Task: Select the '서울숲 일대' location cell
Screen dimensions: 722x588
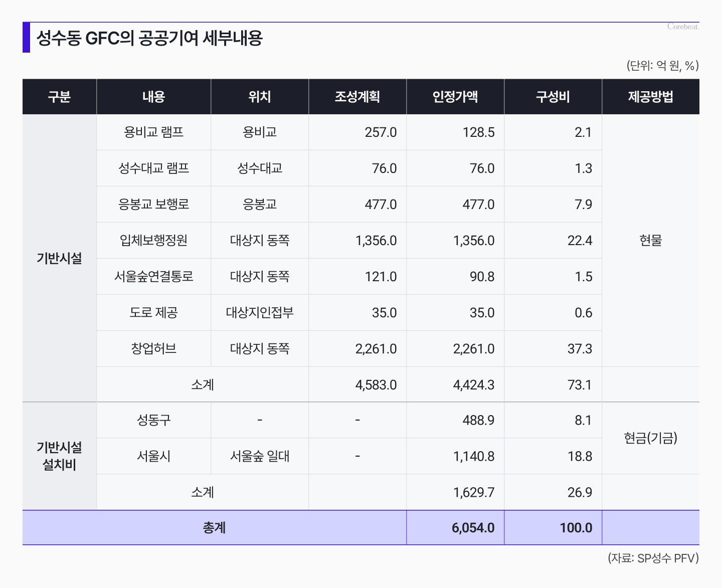Action: point(259,456)
